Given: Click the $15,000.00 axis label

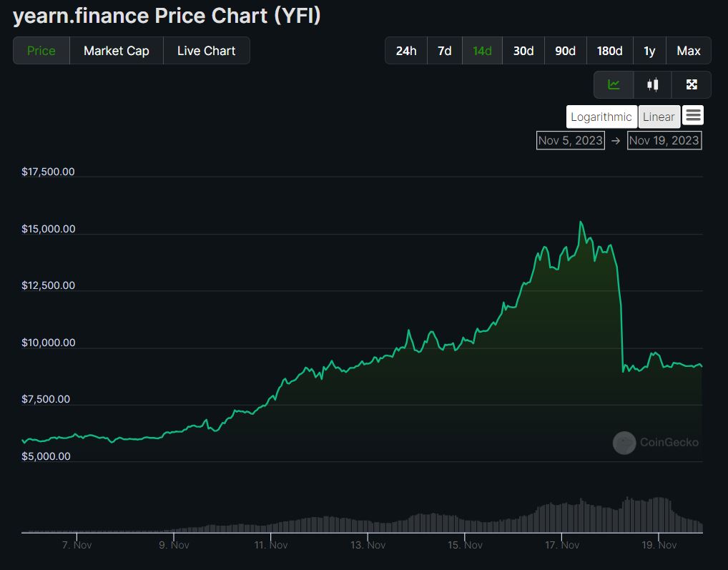Looking at the screenshot, I should (49, 229).
